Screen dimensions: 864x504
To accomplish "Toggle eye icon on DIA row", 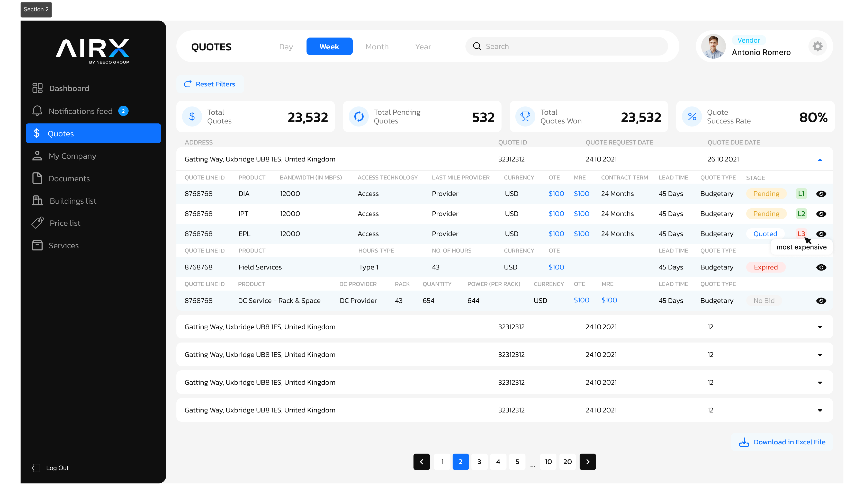I will (x=821, y=194).
